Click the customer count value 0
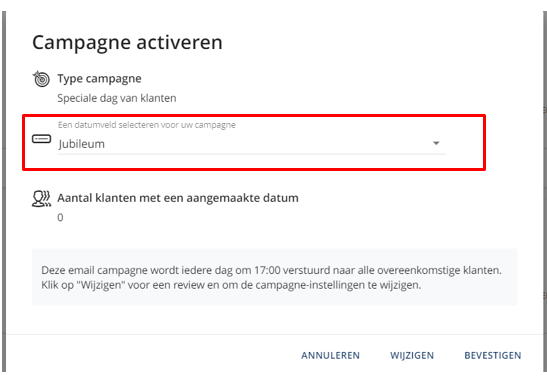This screenshot has height=379, width=547. (x=60, y=217)
